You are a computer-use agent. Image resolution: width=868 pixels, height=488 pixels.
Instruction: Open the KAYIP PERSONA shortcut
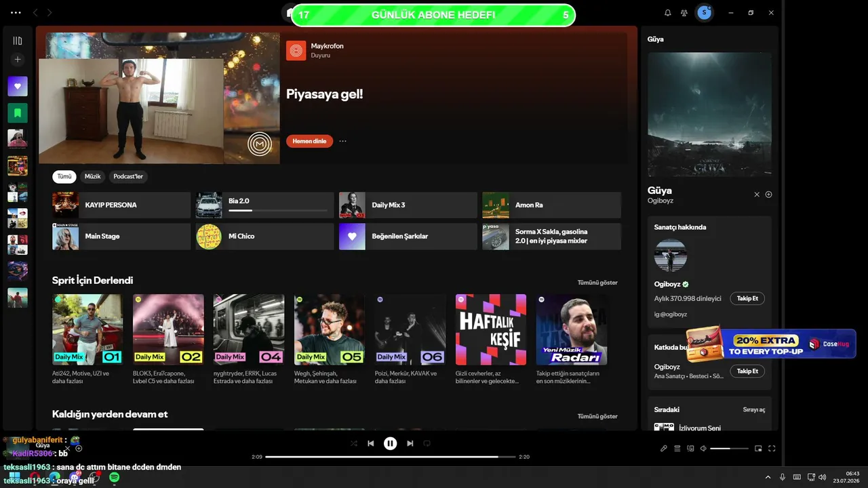(121, 205)
